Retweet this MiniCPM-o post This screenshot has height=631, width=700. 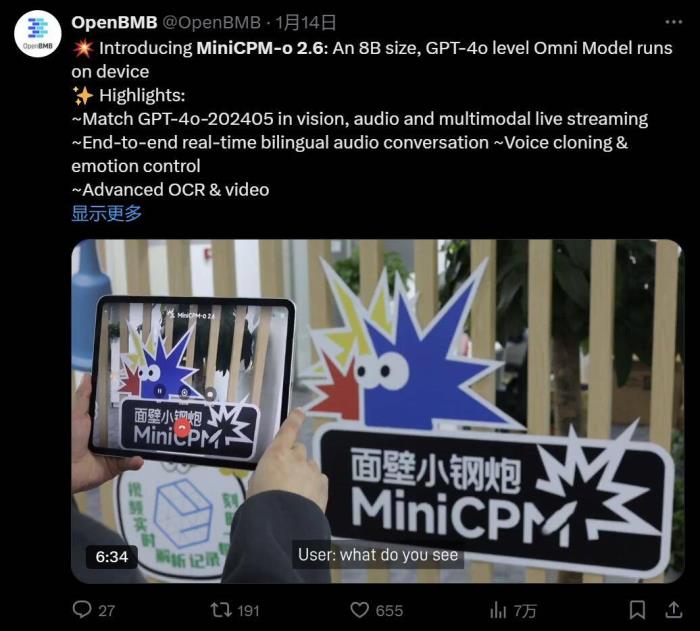click(x=221, y=610)
